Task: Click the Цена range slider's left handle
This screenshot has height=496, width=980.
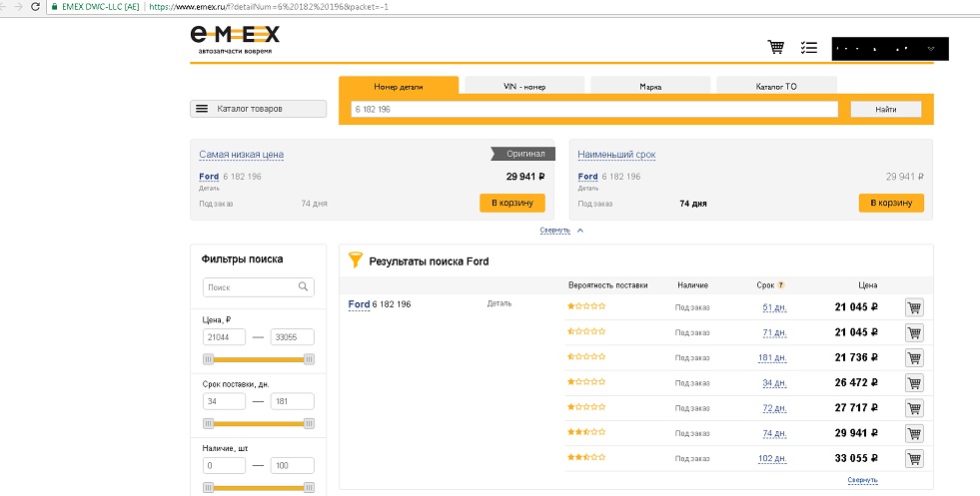Action: [209, 358]
